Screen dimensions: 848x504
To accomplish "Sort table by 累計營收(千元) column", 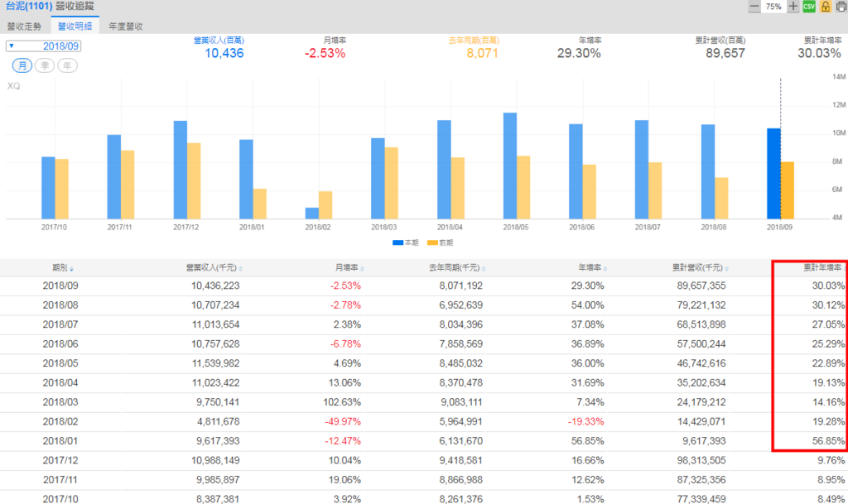I will click(701, 268).
